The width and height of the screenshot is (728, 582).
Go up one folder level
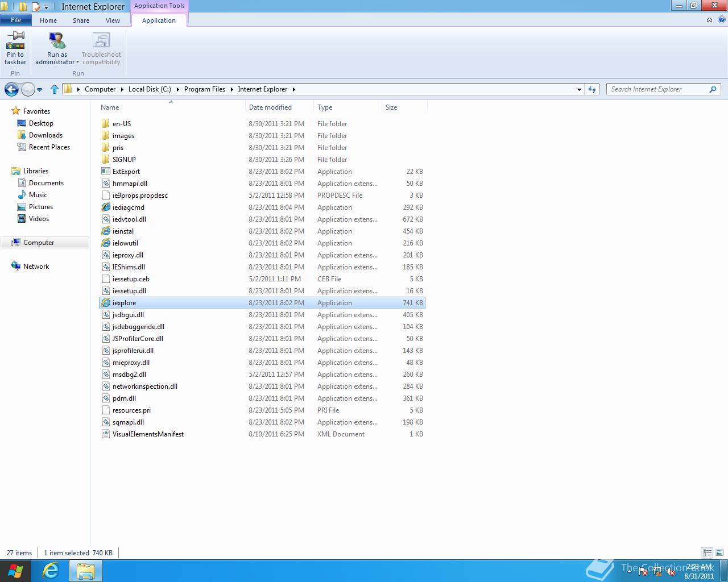(55, 89)
